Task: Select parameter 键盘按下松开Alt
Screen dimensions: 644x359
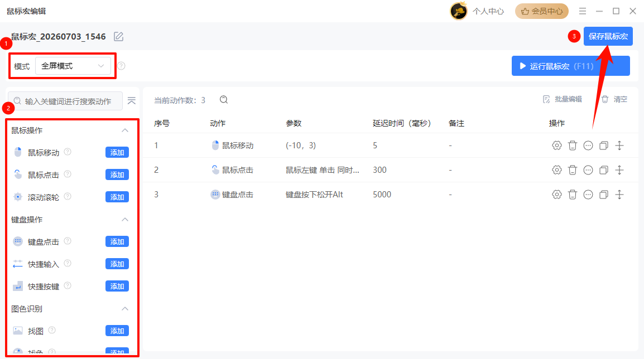Action: point(314,195)
